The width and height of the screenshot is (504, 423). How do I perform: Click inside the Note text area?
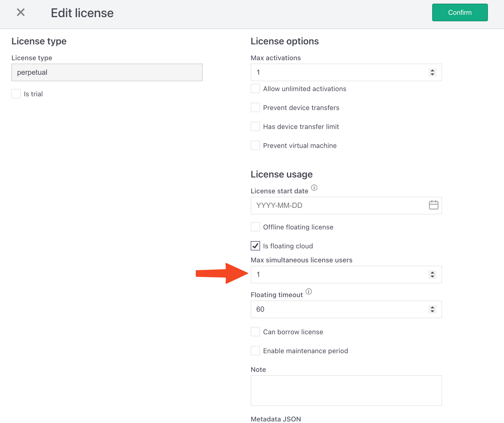pyautogui.click(x=346, y=390)
